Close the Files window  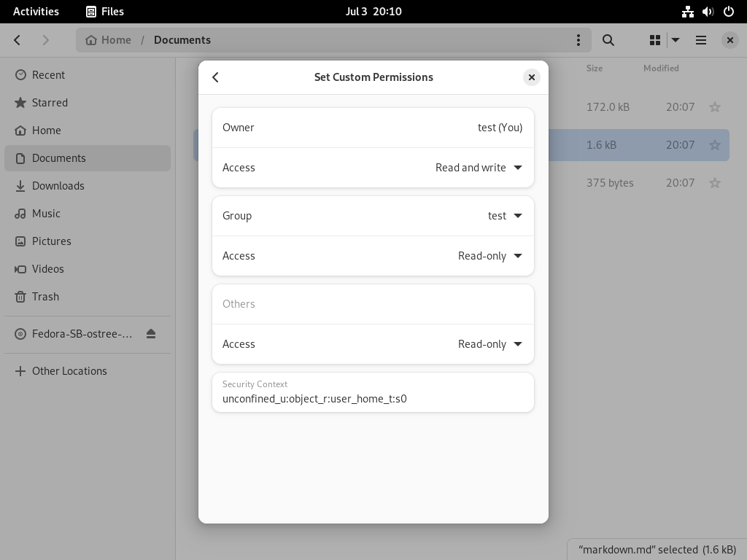729,40
